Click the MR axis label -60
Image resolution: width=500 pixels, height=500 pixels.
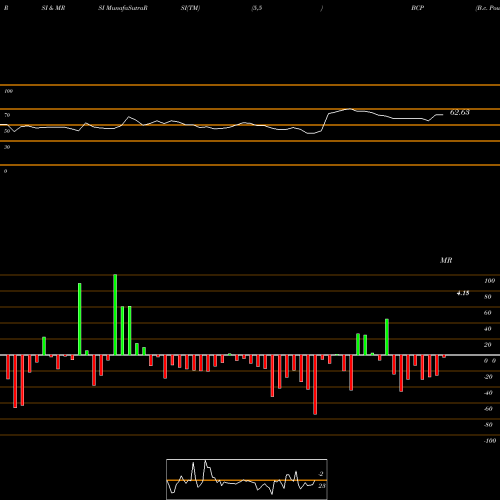point(488,409)
